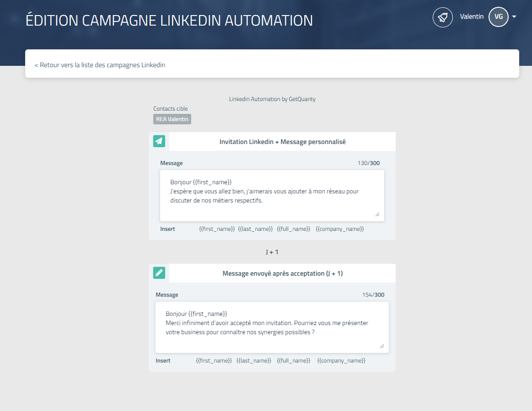The image size is (532, 411).
Task: Click inside the invitation message text area
Action: click(x=272, y=196)
